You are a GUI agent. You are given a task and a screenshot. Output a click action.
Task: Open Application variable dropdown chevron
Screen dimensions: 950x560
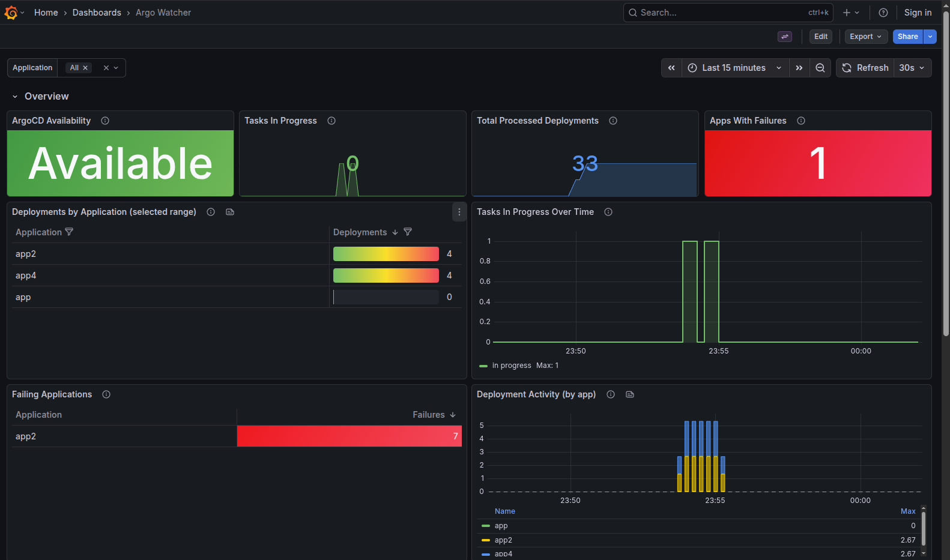coord(116,68)
